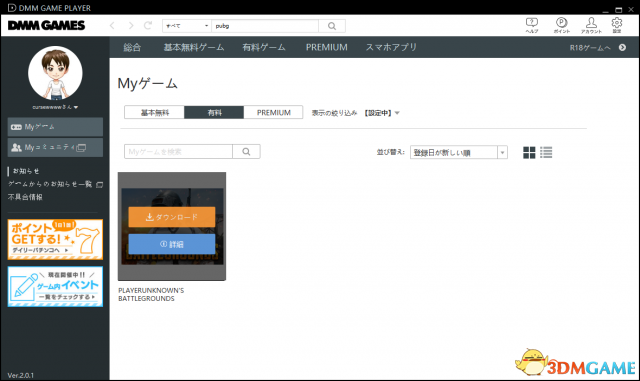This screenshot has height=381, width=640.
Task: Click the My Games search magnifier button
Action: [246, 152]
